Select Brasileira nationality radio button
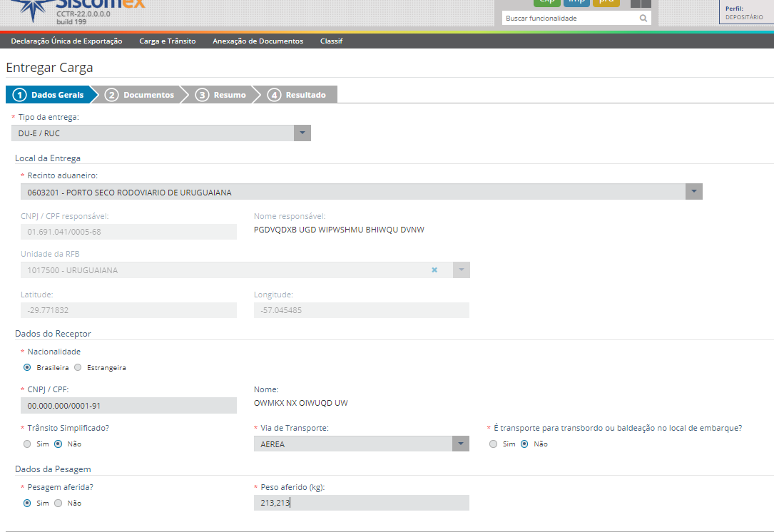 [27, 368]
